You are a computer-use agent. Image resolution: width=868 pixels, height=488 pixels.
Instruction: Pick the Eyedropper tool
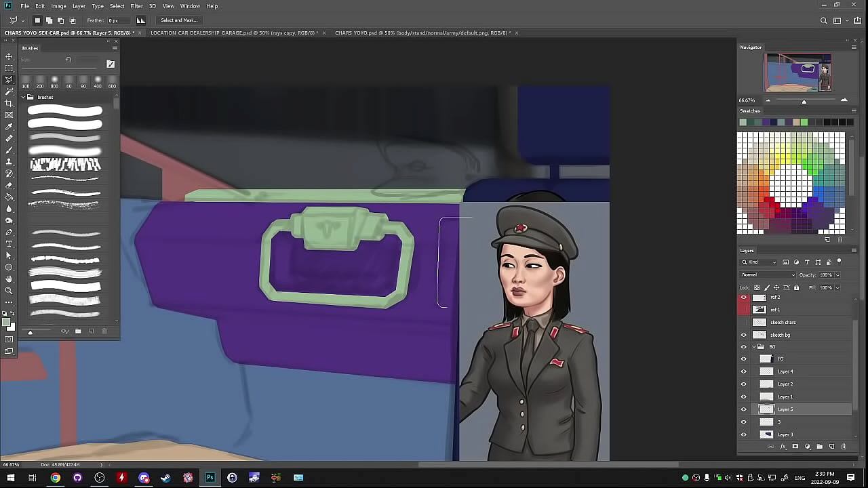[x=9, y=127]
